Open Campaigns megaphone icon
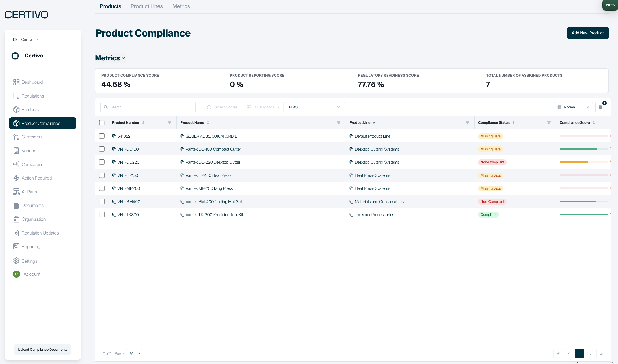The image size is (618, 364). click(x=16, y=164)
